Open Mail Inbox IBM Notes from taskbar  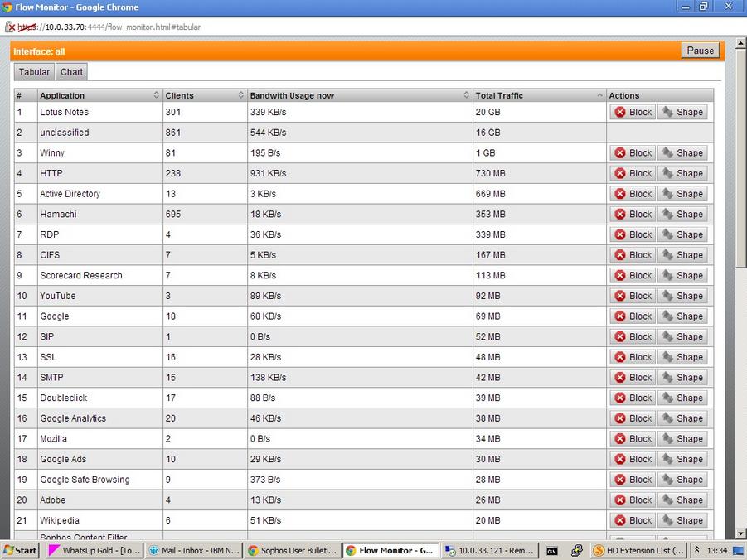(194, 551)
